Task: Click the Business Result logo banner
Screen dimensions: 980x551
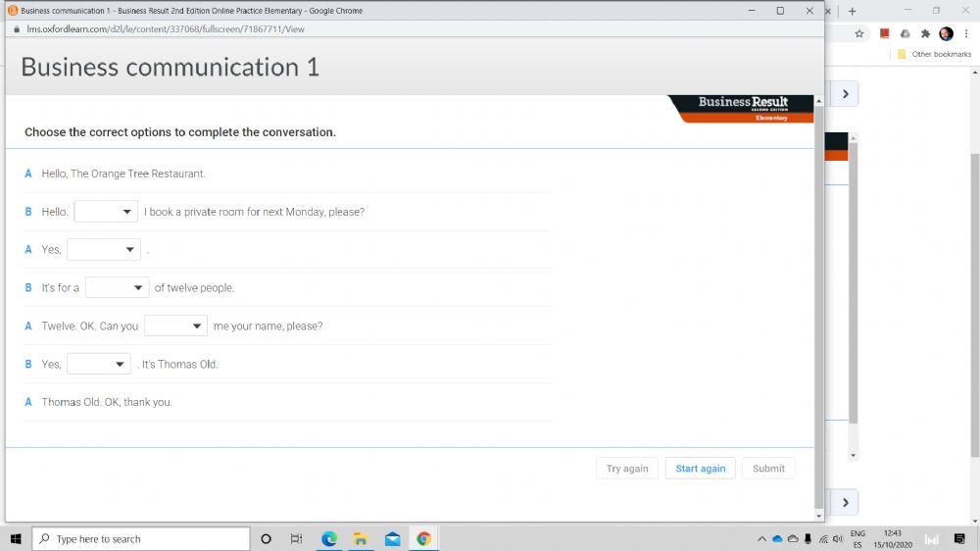Action: click(x=741, y=109)
